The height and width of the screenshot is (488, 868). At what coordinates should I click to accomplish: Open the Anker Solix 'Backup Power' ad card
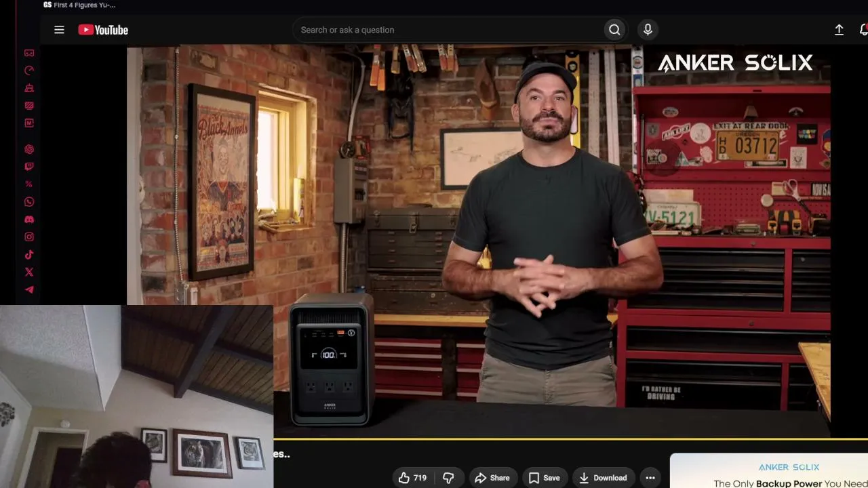coord(769,471)
